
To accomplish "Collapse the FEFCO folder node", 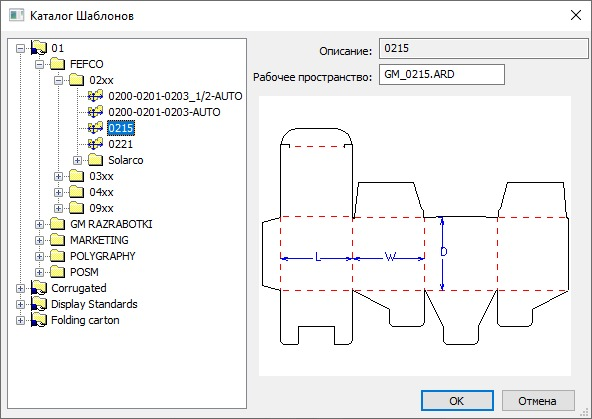I will [x=39, y=65].
